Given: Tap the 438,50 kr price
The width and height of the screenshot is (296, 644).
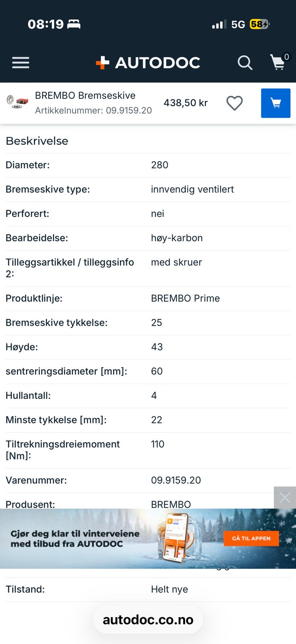Looking at the screenshot, I should tap(185, 103).
